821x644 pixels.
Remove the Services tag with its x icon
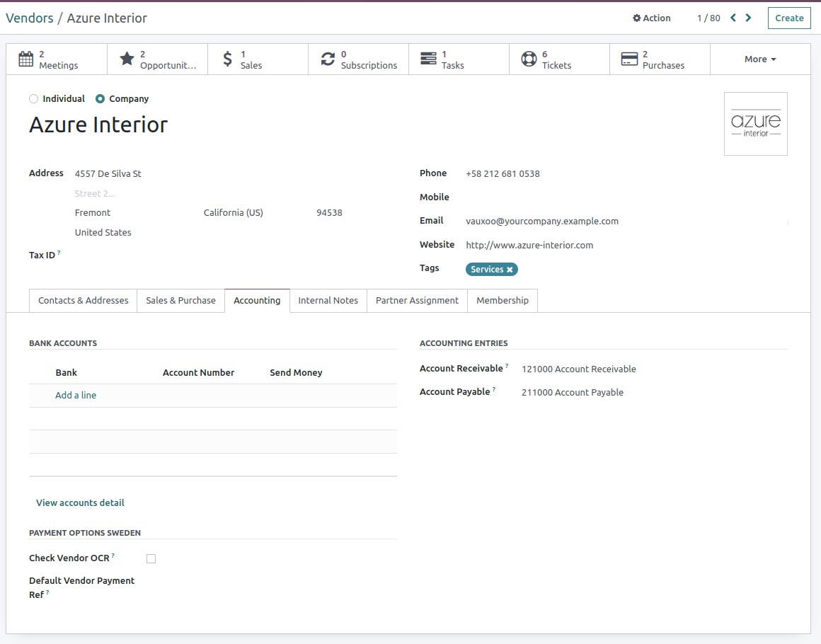[511, 269]
